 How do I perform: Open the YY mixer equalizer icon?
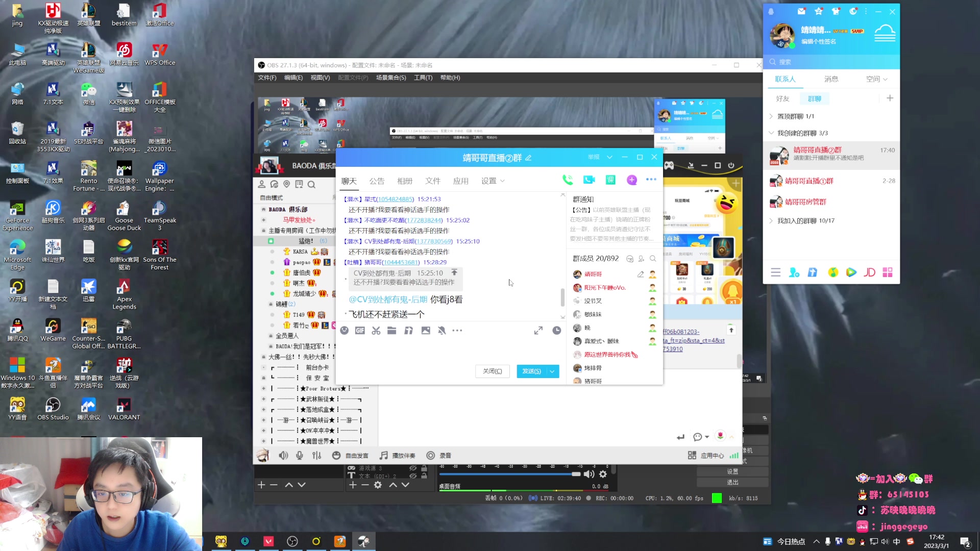click(317, 456)
